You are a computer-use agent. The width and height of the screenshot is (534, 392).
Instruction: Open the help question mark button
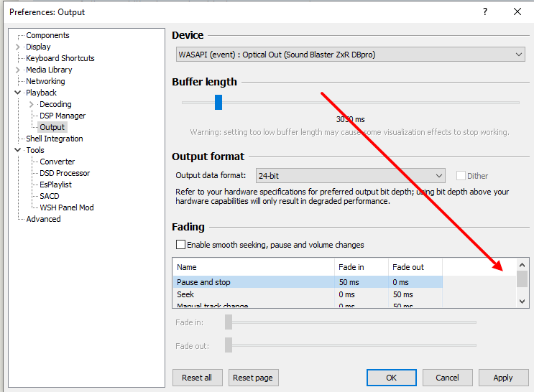coord(485,11)
